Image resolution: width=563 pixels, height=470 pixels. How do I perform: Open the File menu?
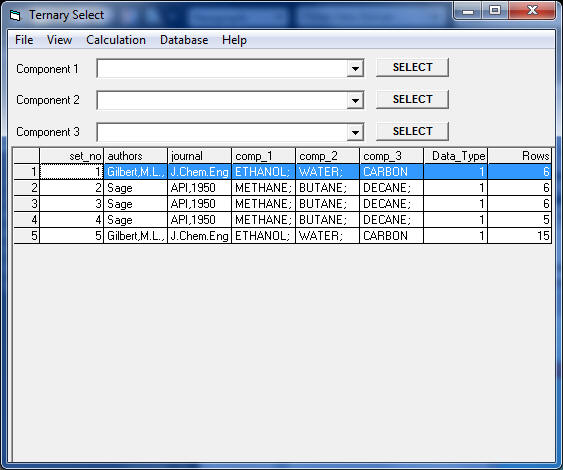[x=24, y=40]
